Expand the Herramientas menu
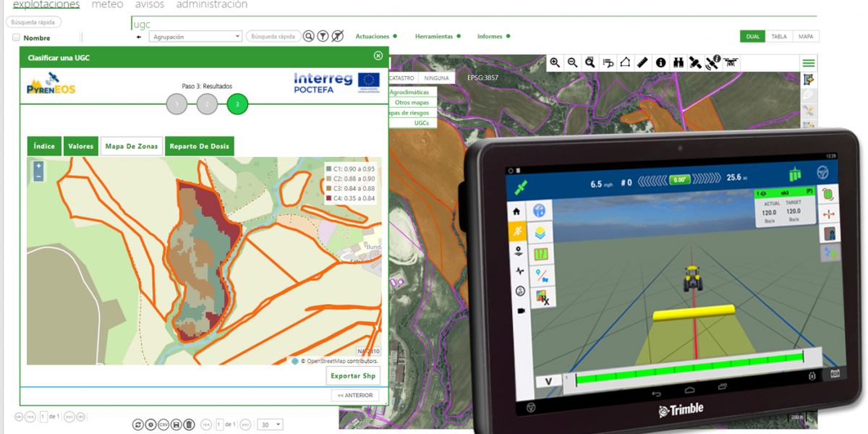 [x=438, y=36]
